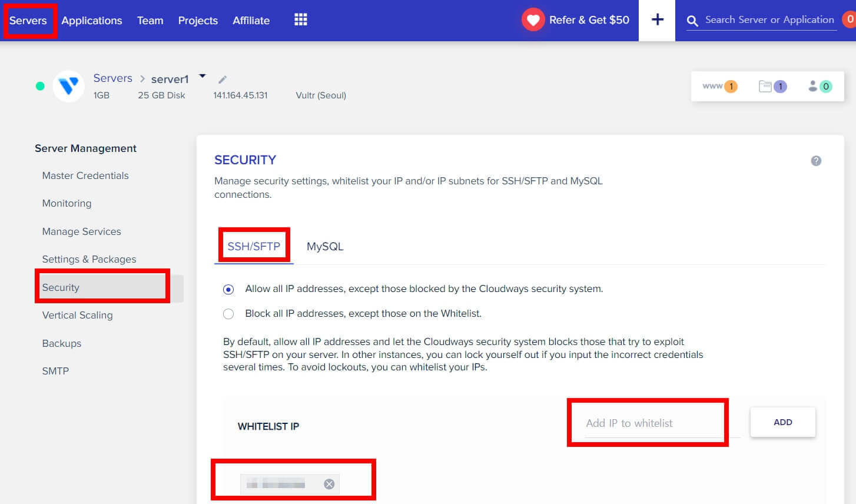856x504 pixels.
Task: Click the Search Server or Application field
Action: [769, 19]
